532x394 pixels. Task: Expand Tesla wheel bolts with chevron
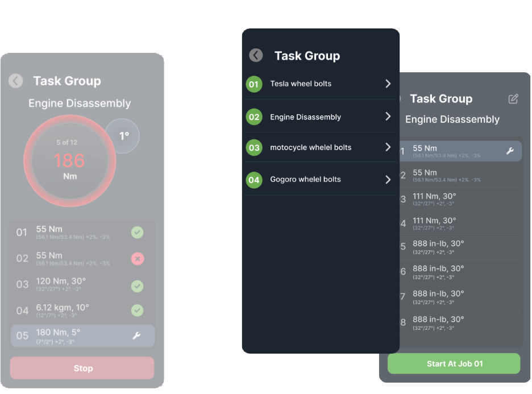pyautogui.click(x=388, y=84)
